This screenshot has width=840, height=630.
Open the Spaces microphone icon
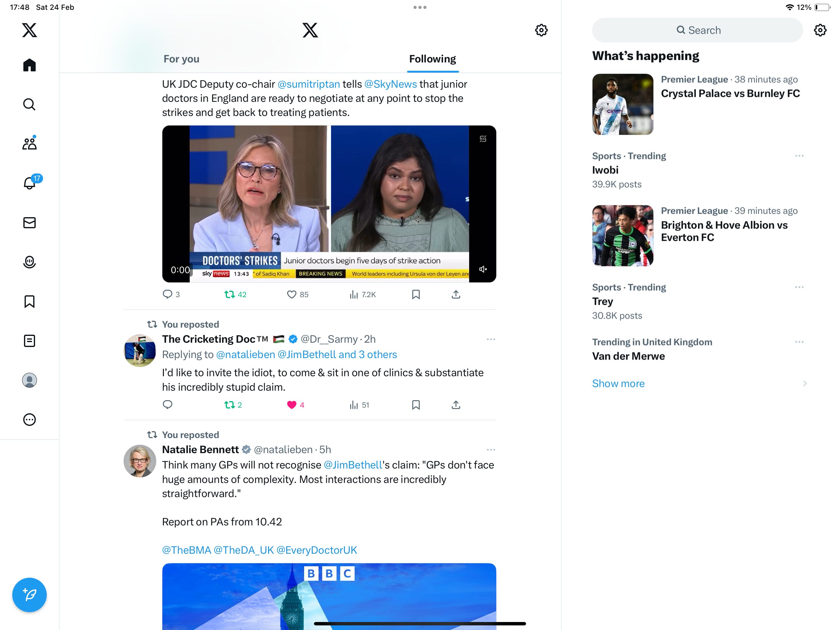(x=29, y=262)
